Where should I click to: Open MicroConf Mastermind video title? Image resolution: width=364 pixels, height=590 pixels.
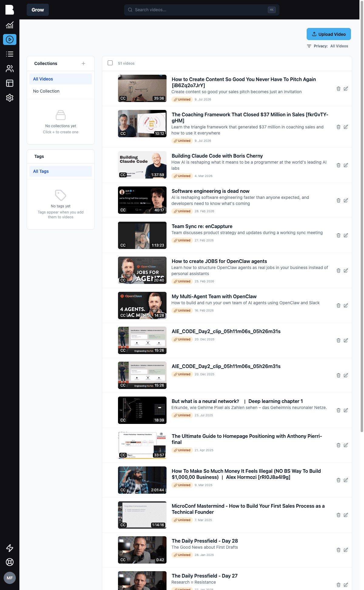click(x=248, y=509)
